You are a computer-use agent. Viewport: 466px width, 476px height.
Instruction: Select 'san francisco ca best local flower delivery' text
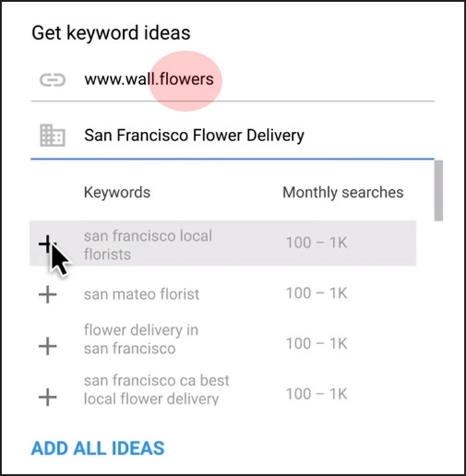pos(156,389)
